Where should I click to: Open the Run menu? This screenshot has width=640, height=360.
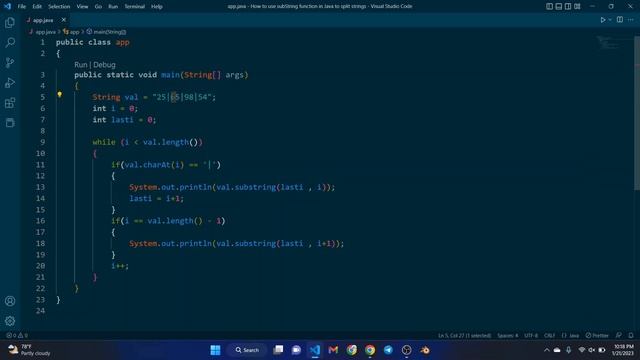point(113,7)
